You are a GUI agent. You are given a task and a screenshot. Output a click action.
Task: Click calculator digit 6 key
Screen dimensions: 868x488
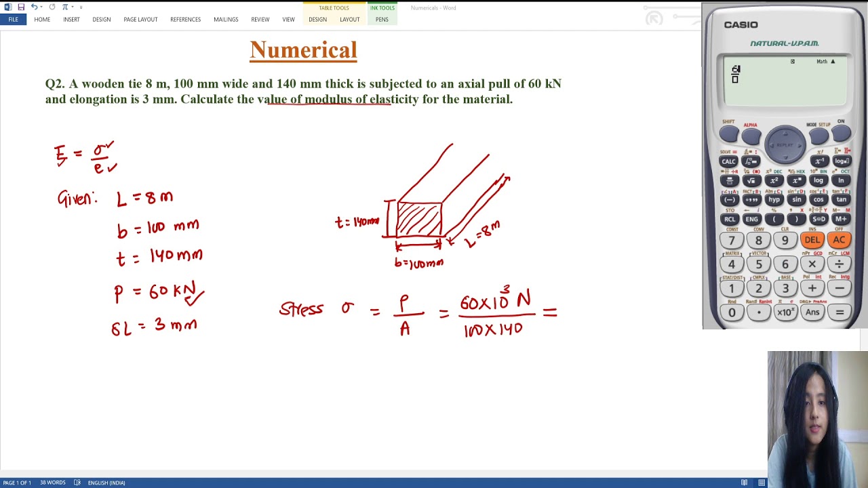click(x=785, y=264)
